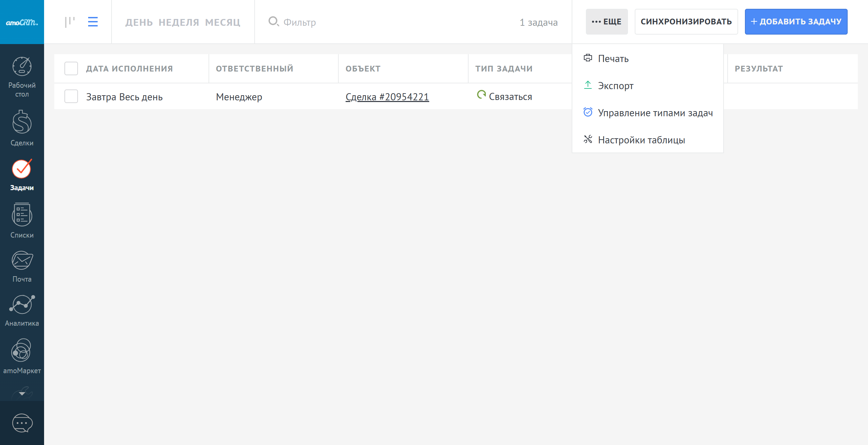Tick the select-all checkbox in table header
Image resolution: width=868 pixels, height=445 pixels.
(x=71, y=68)
